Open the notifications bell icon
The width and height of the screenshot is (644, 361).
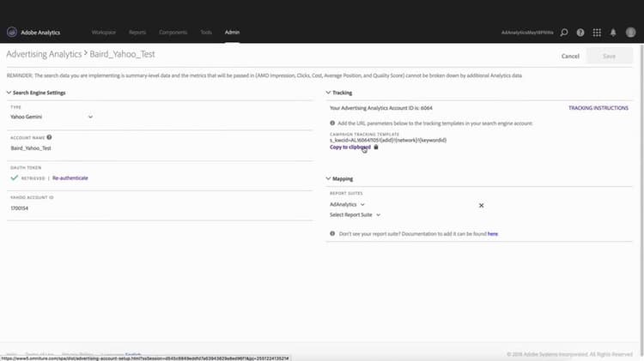[x=613, y=33]
